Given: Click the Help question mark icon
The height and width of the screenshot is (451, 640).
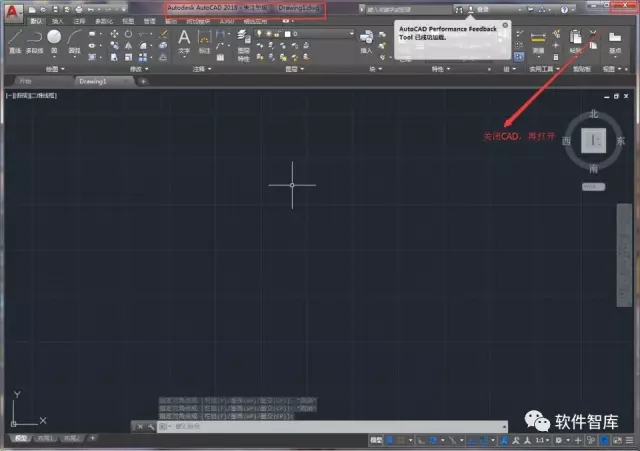Looking at the screenshot, I should tap(564, 9).
